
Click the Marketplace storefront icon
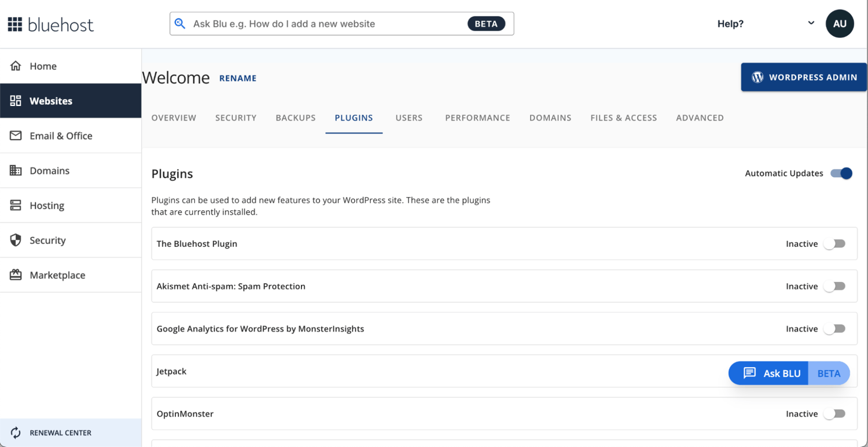pyautogui.click(x=16, y=274)
